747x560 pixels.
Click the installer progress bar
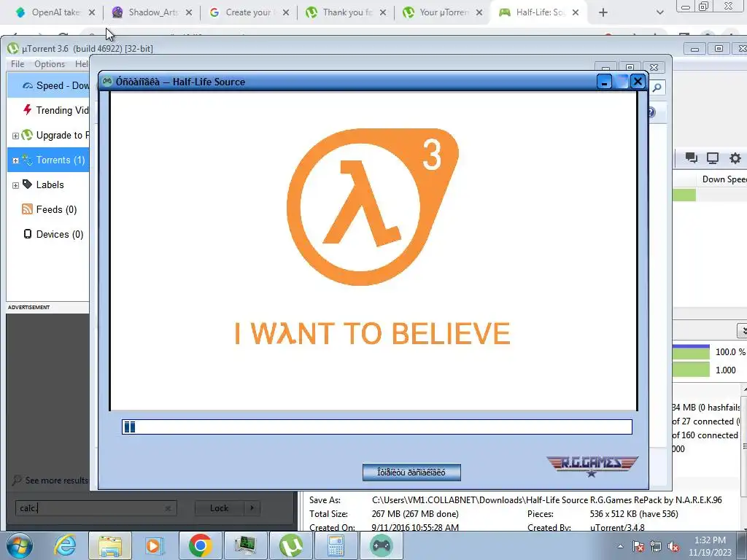point(377,427)
